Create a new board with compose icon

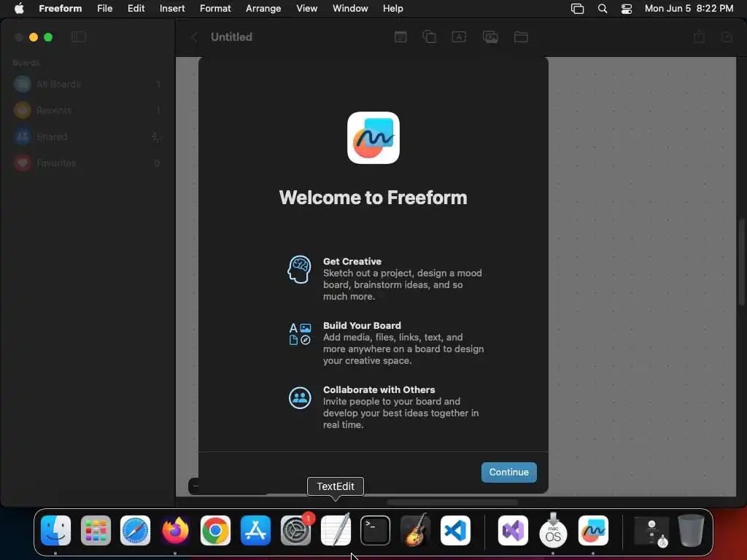[x=727, y=36]
